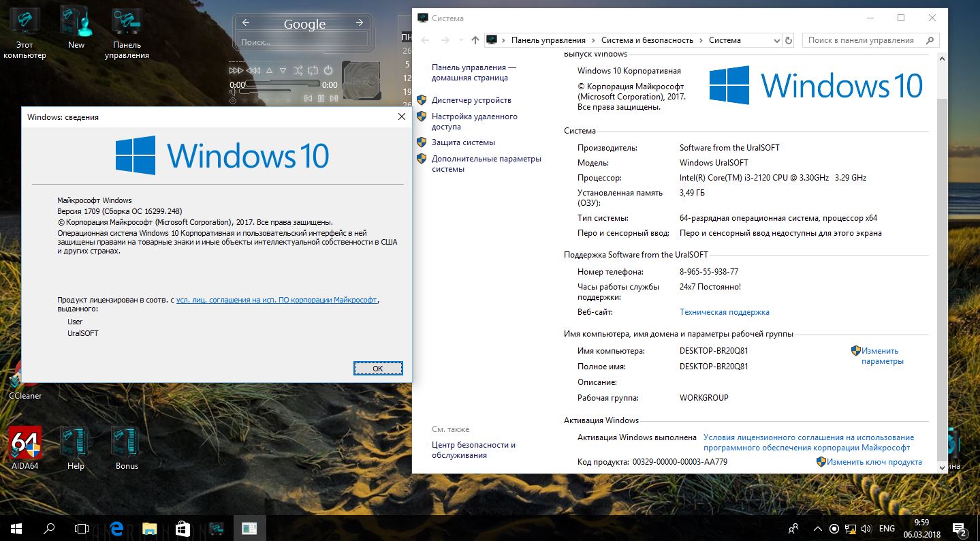The width and height of the screenshot is (980, 541).
Task: Open the Microsoft license terms link in сведения dialog
Action: (x=276, y=300)
